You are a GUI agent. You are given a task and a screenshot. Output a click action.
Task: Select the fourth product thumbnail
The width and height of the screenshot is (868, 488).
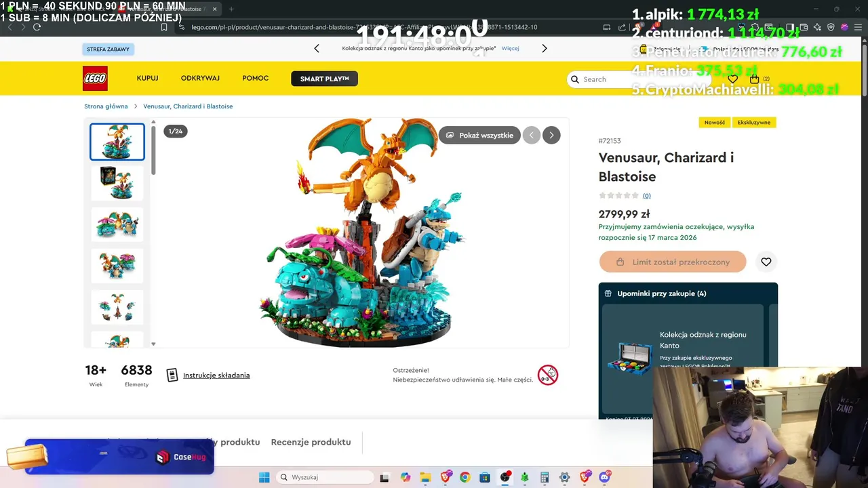[117, 266]
